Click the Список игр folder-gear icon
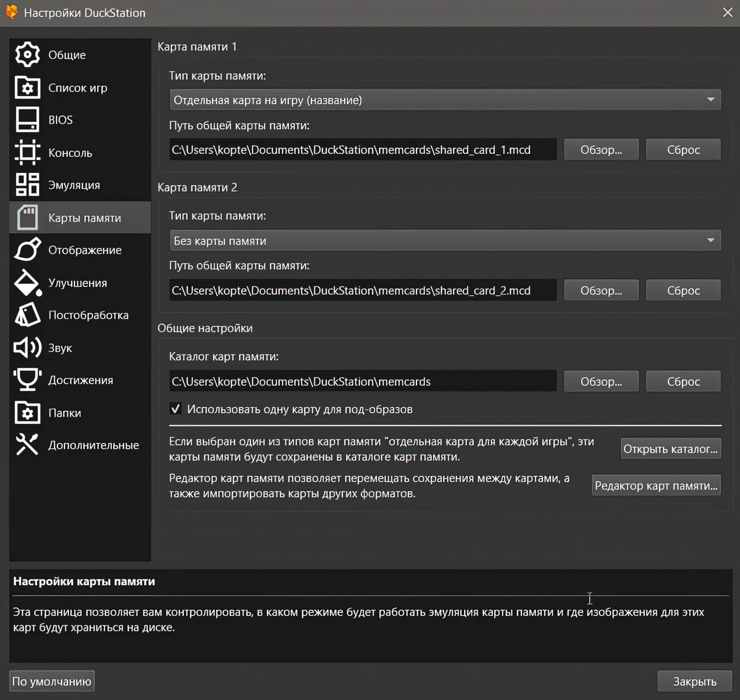This screenshot has height=700, width=740. [27, 87]
